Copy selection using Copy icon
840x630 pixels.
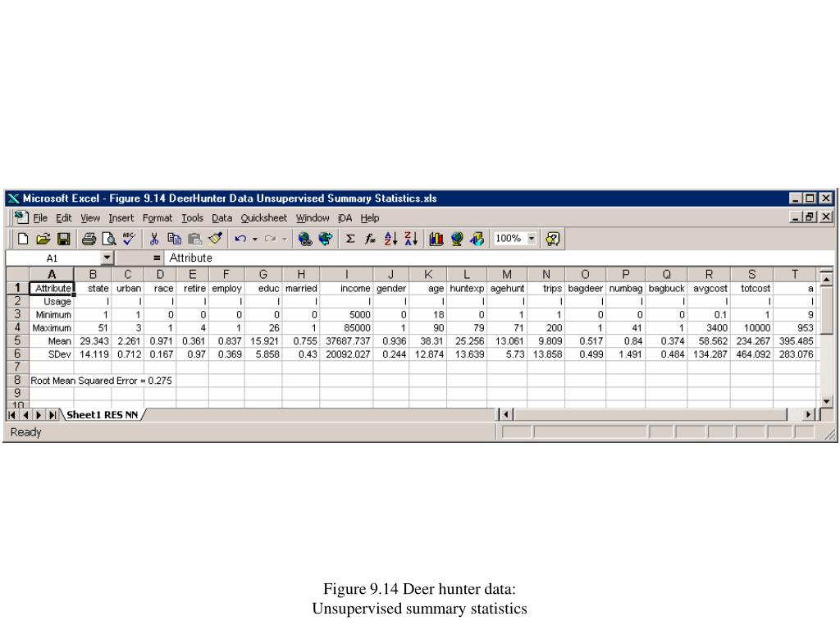coord(174,239)
